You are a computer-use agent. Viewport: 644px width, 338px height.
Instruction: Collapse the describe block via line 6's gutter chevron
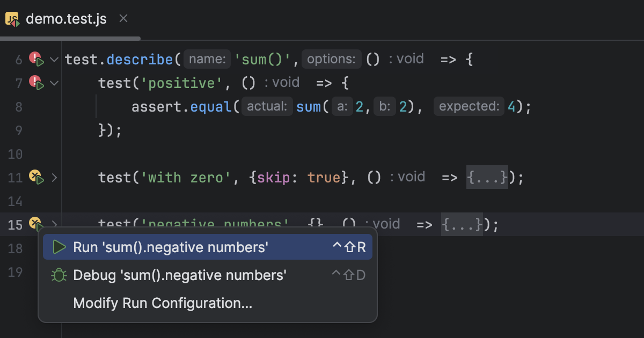(x=54, y=59)
